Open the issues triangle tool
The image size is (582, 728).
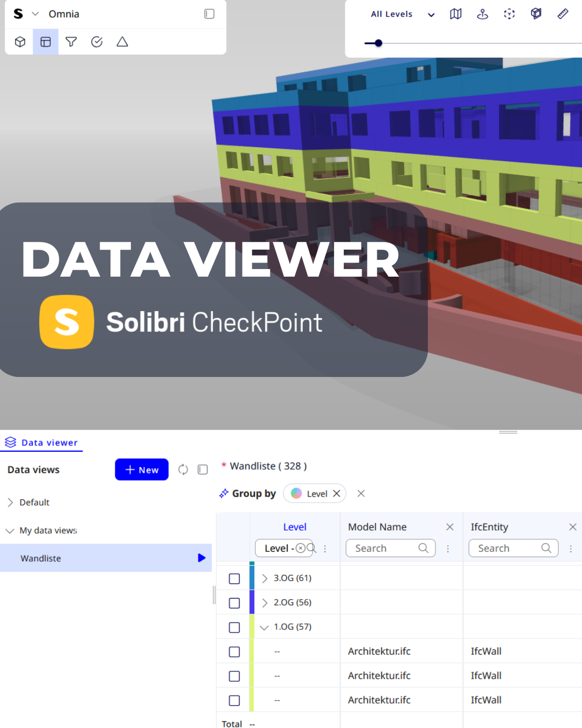(x=122, y=42)
